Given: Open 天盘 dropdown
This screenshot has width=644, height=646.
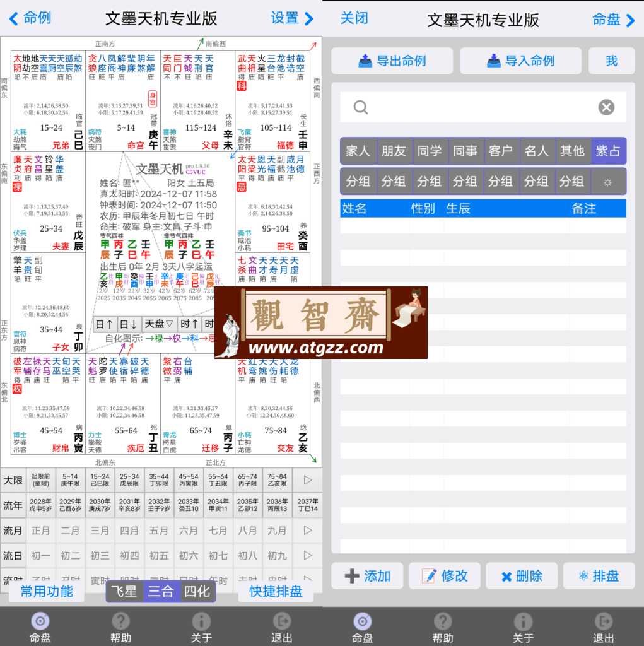Looking at the screenshot, I should [x=160, y=324].
